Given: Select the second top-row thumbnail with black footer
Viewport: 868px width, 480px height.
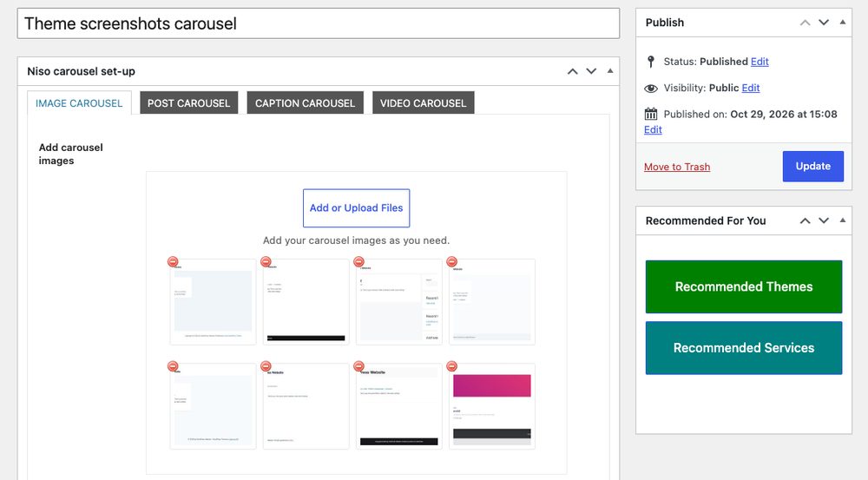Looking at the screenshot, I should point(306,302).
